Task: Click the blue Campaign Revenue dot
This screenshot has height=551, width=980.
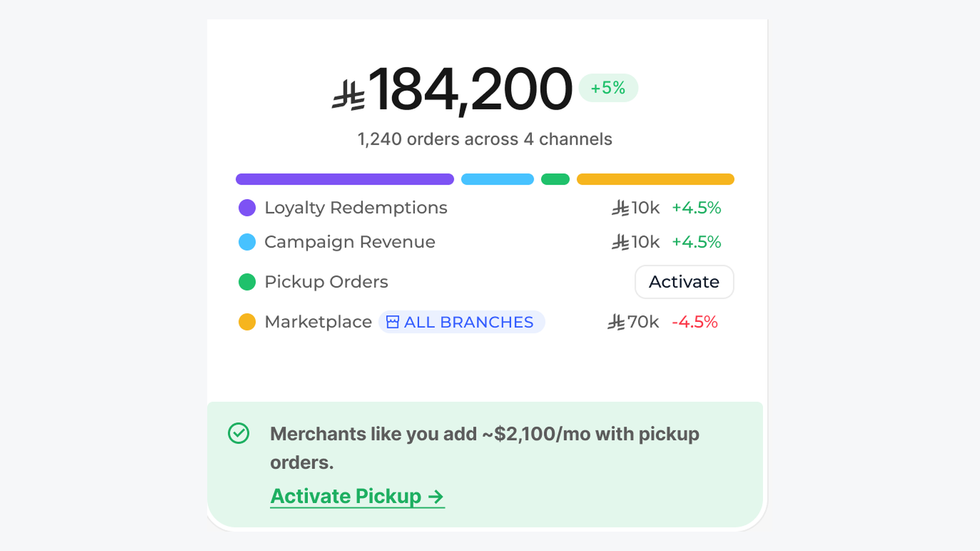Action: (x=247, y=242)
